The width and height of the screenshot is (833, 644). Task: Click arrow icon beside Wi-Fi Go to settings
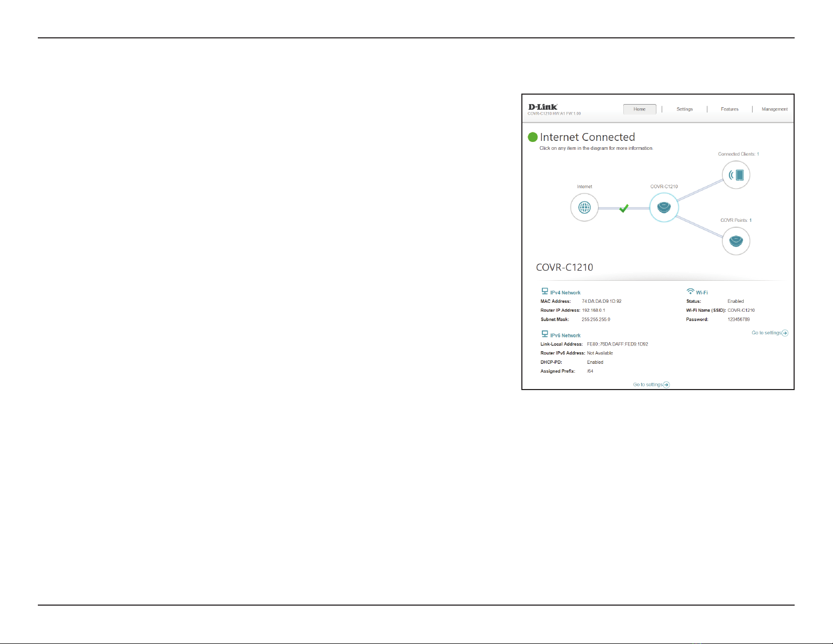(785, 333)
